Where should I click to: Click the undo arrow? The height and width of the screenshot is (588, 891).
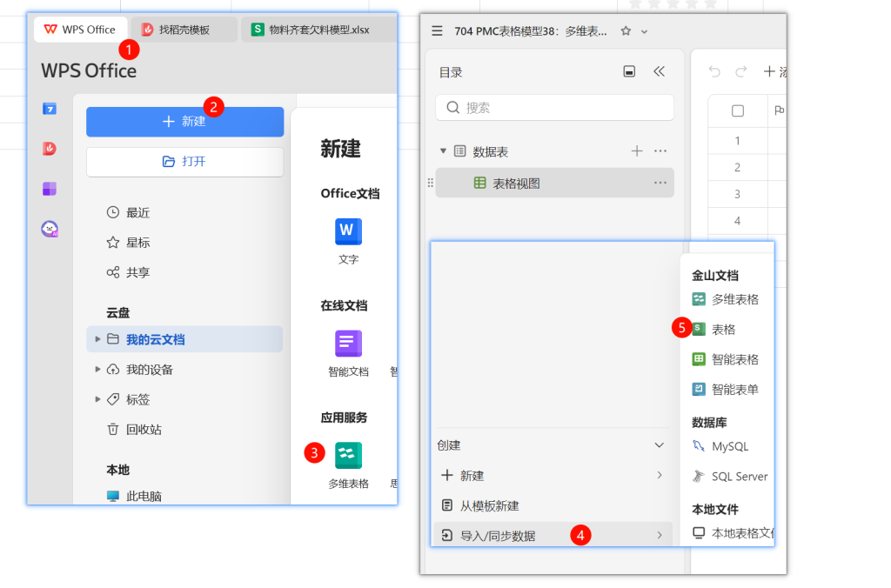pyautogui.click(x=714, y=71)
